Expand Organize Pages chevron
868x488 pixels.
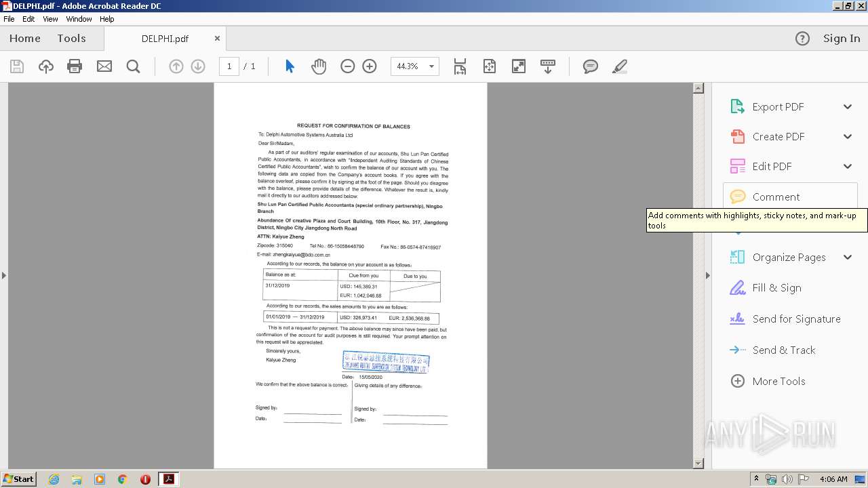847,257
